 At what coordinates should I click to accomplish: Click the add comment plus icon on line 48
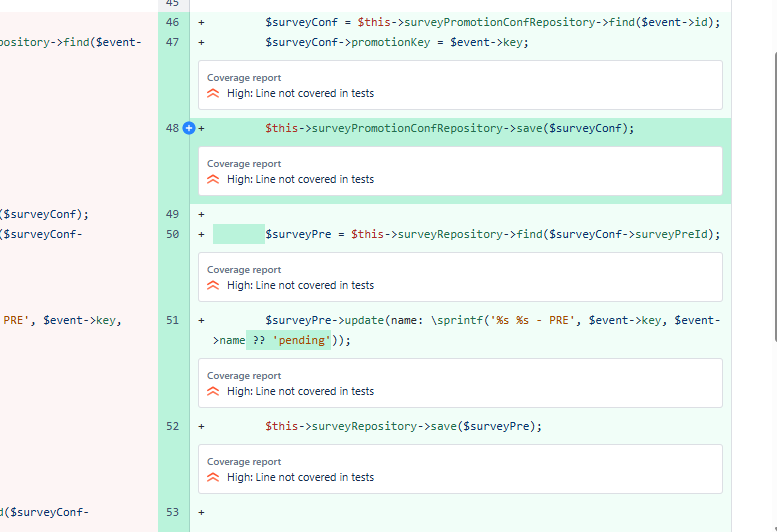(x=188, y=128)
